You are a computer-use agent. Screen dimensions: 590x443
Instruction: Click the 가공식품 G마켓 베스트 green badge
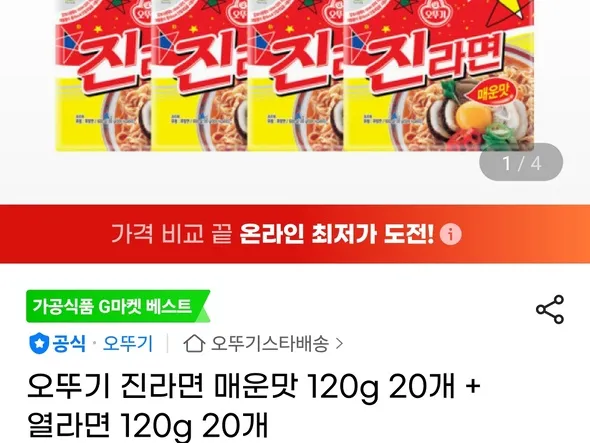118,306
